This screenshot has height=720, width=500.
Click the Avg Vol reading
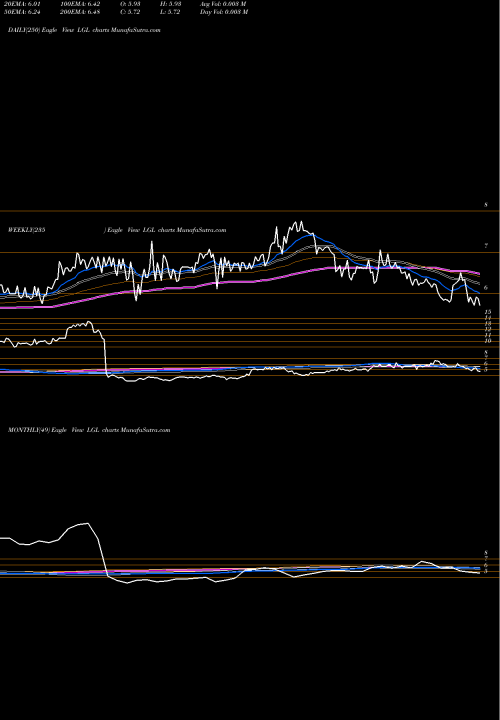click(x=223, y=4)
